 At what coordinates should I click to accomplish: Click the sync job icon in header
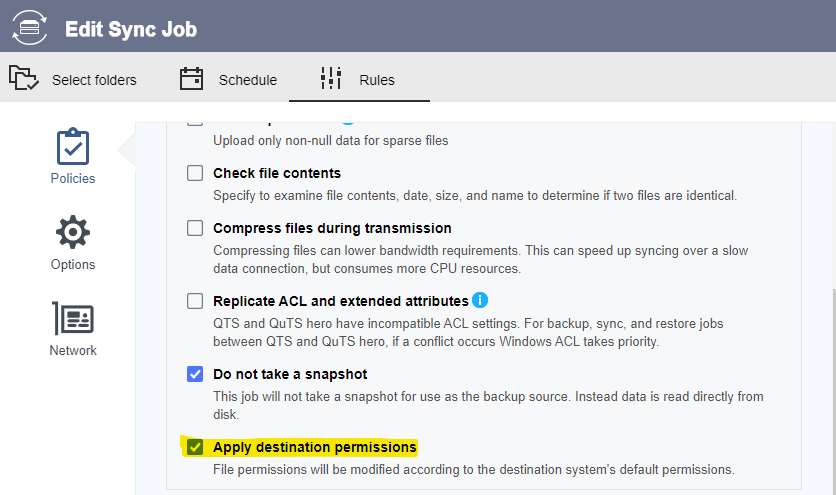(29, 28)
